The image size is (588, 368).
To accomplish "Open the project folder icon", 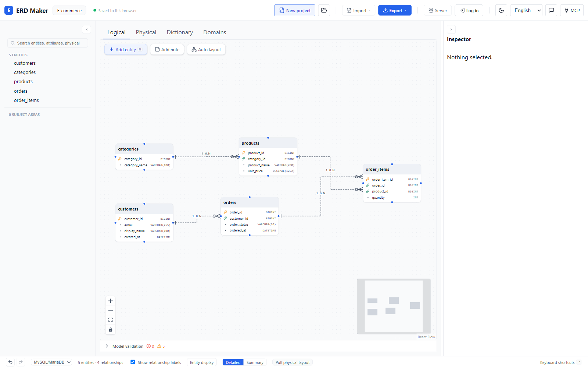I will (324, 10).
